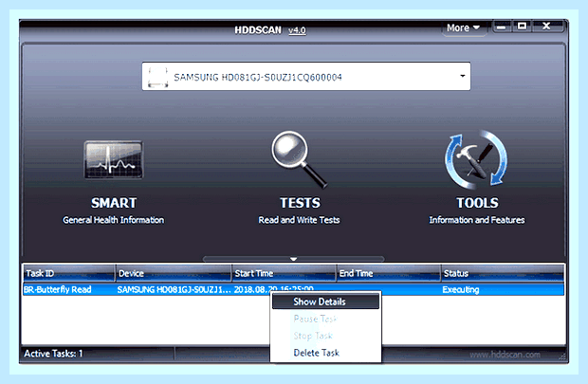Click the window size grip corner
588x384 pixels.
coord(562,357)
